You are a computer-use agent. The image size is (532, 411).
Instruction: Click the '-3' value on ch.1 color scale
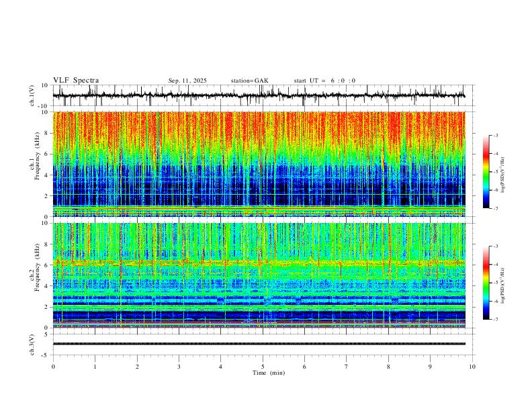click(x=494, y=135)
